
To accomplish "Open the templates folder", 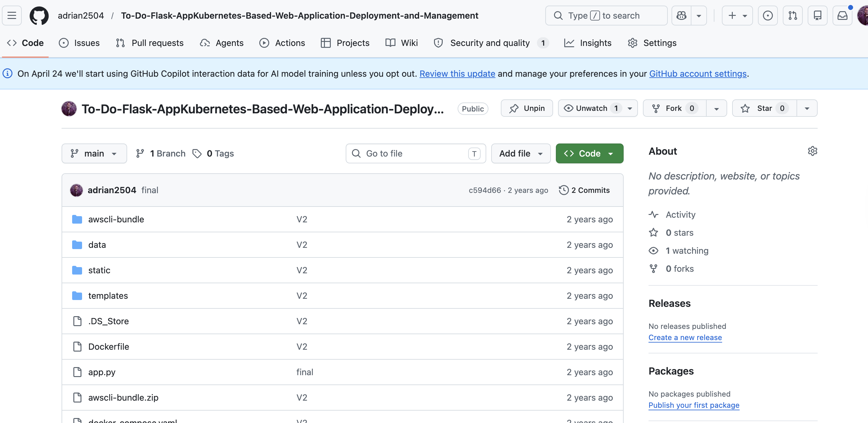I will pos(108,296).
